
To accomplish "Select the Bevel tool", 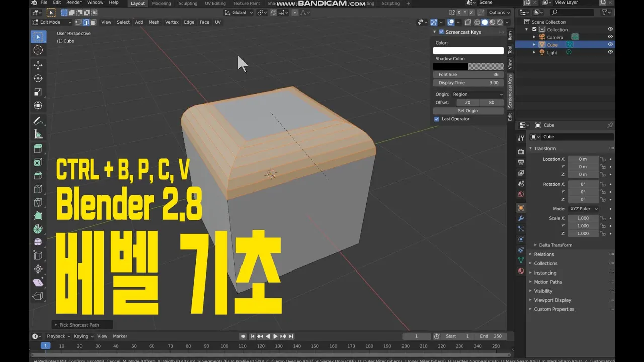I will 38,176.
